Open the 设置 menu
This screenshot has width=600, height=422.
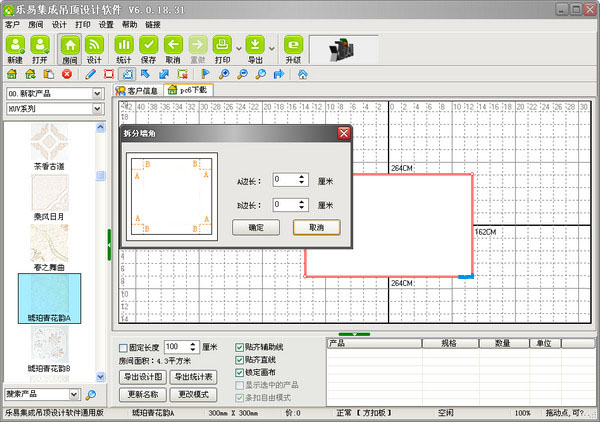(x=105, y=23)
